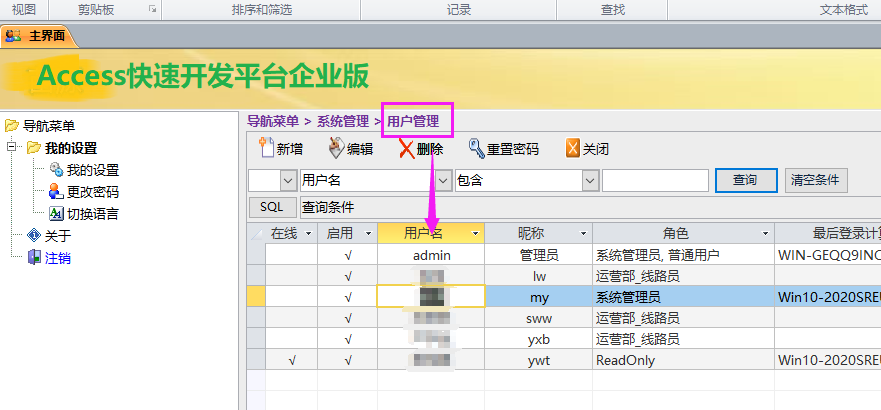The height and width of the screenshot is (410, 881).
Task: Select 切换语言 in navigation tree
Action: pos(93,214)
